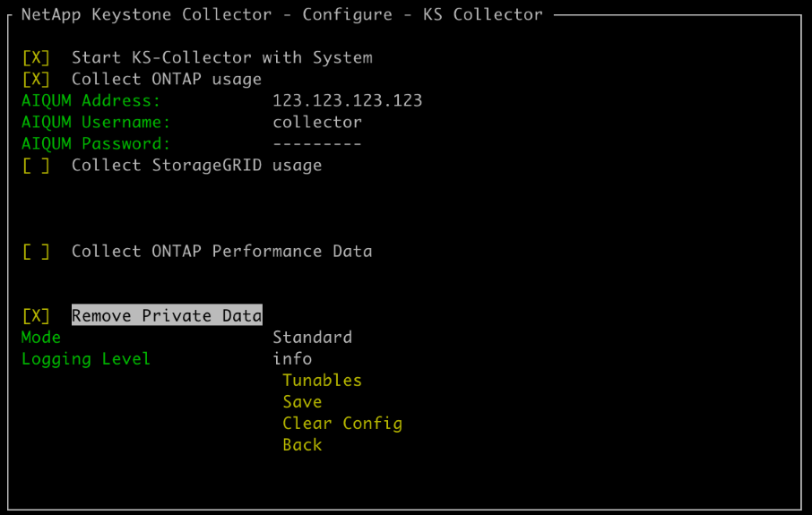Go Back to previous menu
The image size is (812, 515).
[302, 445]
